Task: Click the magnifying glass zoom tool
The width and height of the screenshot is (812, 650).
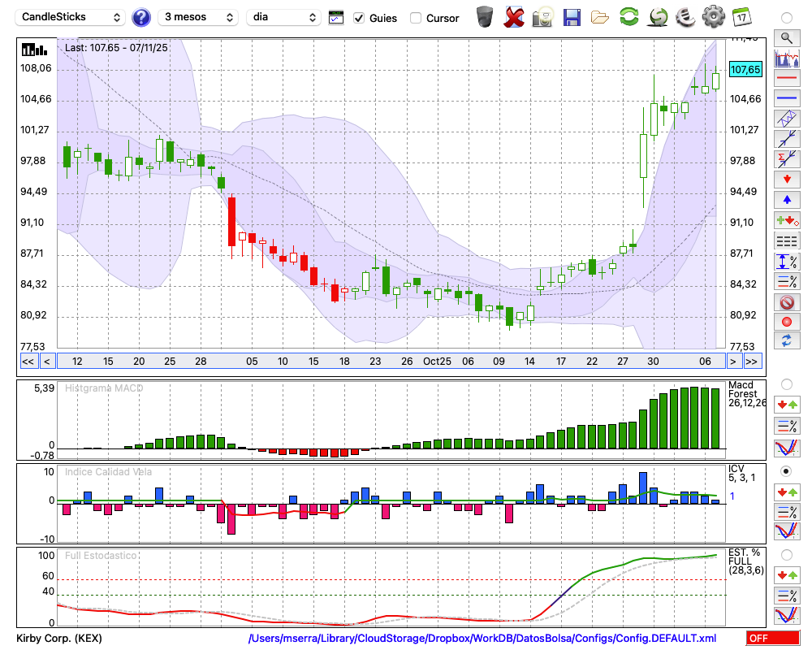Action: point(786,37)
